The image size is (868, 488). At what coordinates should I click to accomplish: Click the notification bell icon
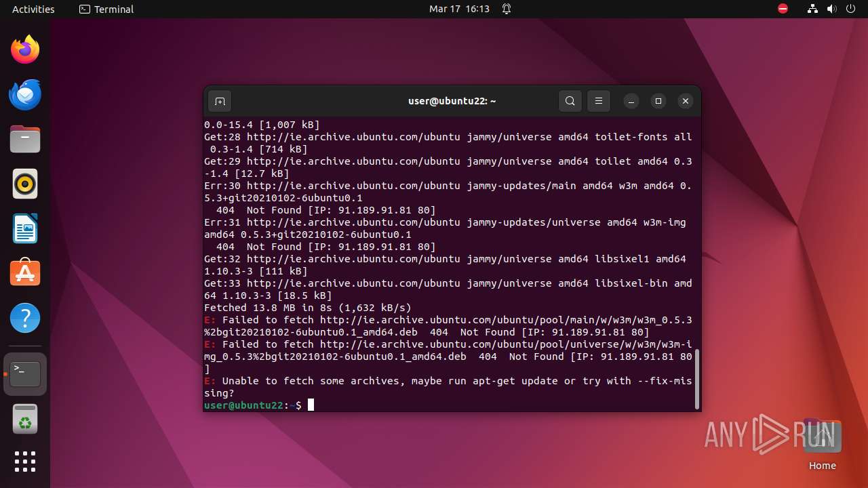[507, 9]
